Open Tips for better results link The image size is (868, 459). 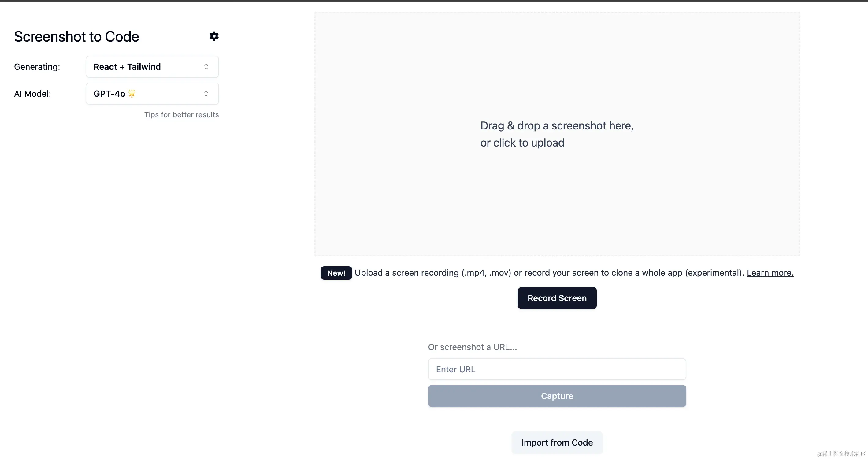point(182,114)
